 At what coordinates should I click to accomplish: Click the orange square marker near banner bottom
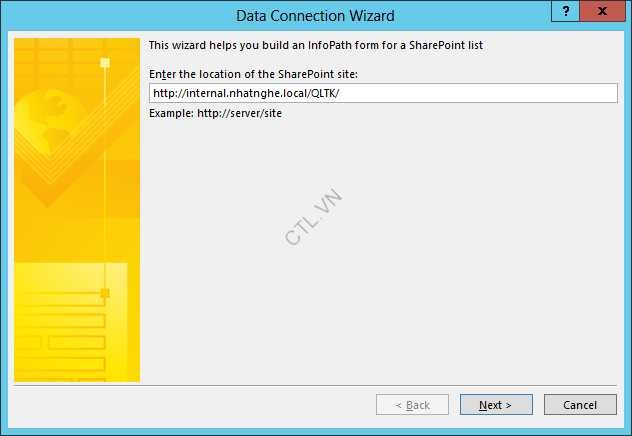[105, 293]
